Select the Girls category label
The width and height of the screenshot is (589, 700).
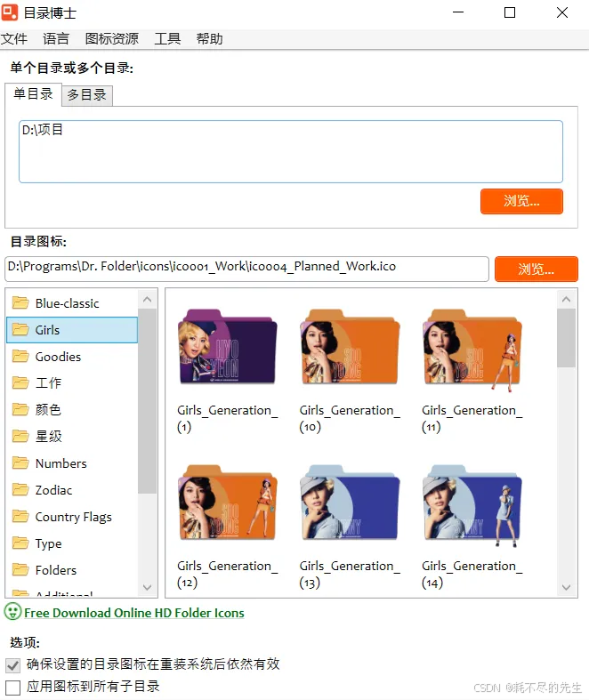(x=47, y=330)
